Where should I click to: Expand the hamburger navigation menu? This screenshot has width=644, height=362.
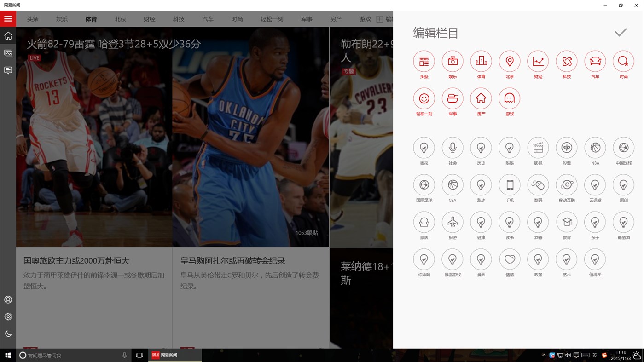(x=8, y=18)
